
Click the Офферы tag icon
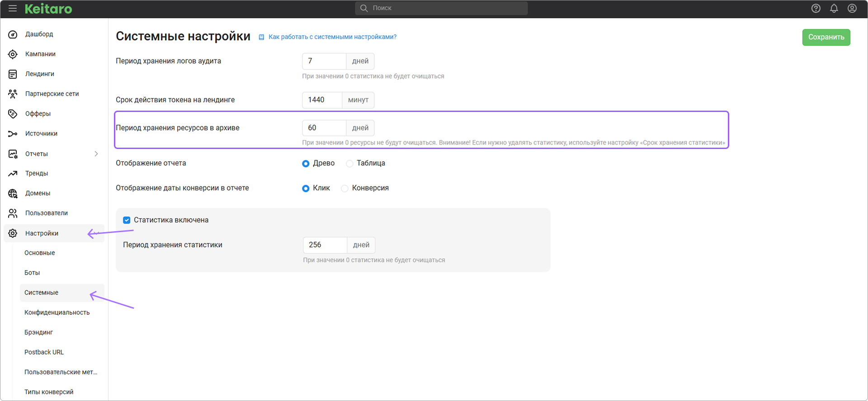point(13,114)
